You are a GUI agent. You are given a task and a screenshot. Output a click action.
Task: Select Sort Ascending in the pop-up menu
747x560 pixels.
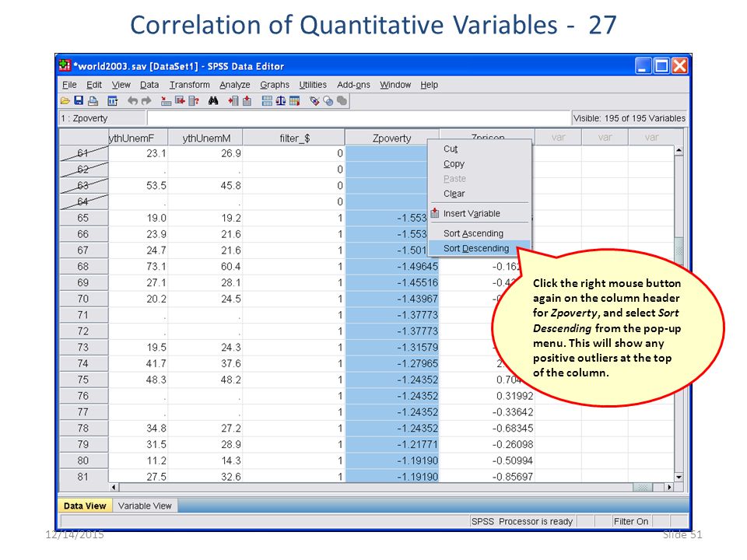point(480,233)
